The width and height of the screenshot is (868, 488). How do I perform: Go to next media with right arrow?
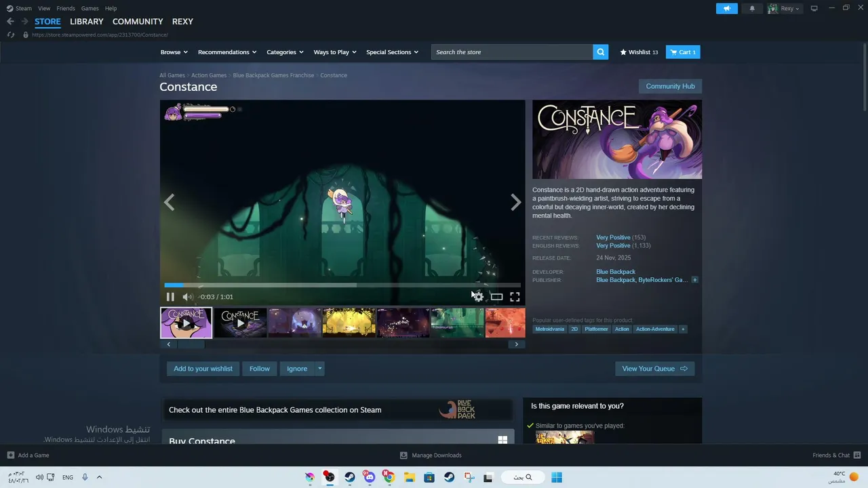516,202
